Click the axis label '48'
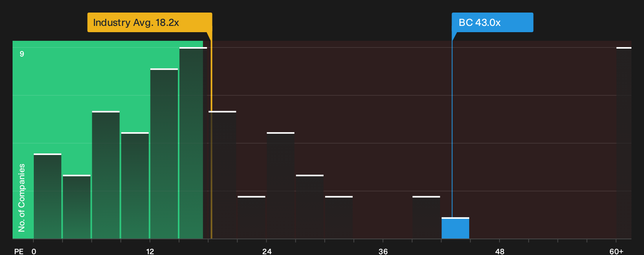644x255 pixels. [500, 251]
